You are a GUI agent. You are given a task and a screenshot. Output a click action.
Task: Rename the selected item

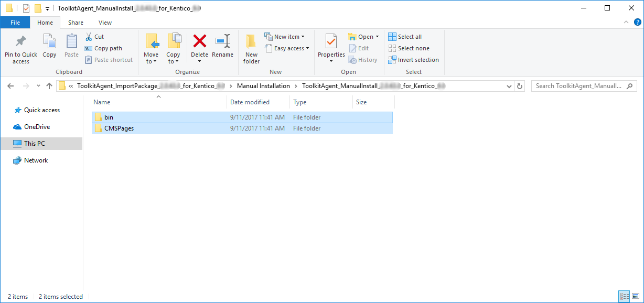(x=222, y=46)
